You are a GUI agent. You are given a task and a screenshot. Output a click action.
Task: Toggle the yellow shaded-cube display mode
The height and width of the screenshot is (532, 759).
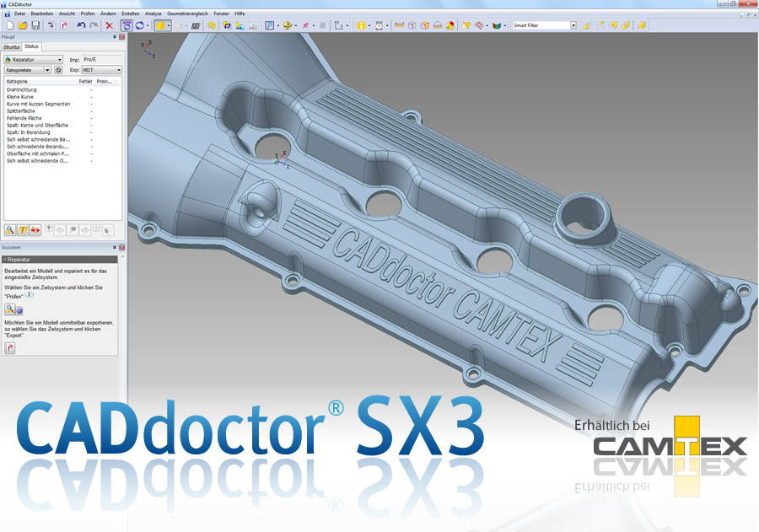point(160,25)
